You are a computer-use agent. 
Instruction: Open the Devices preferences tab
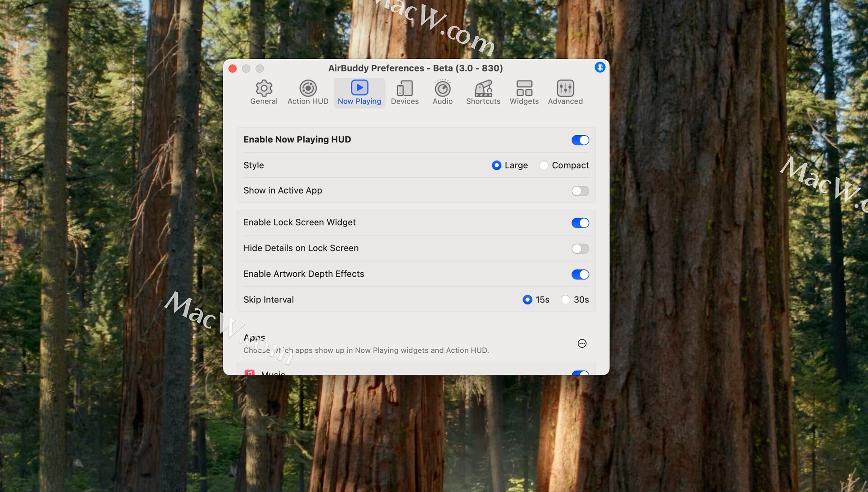tap(405, 93)
